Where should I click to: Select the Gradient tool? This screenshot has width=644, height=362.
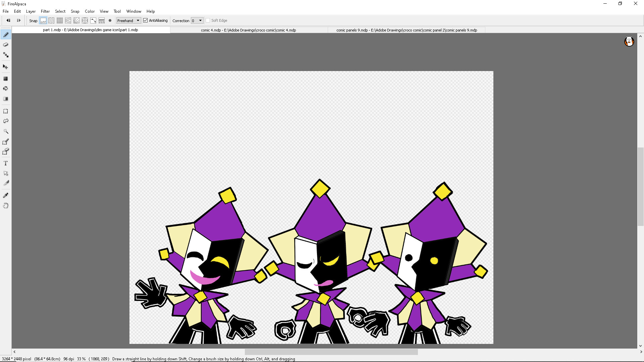tap(6, 99)
